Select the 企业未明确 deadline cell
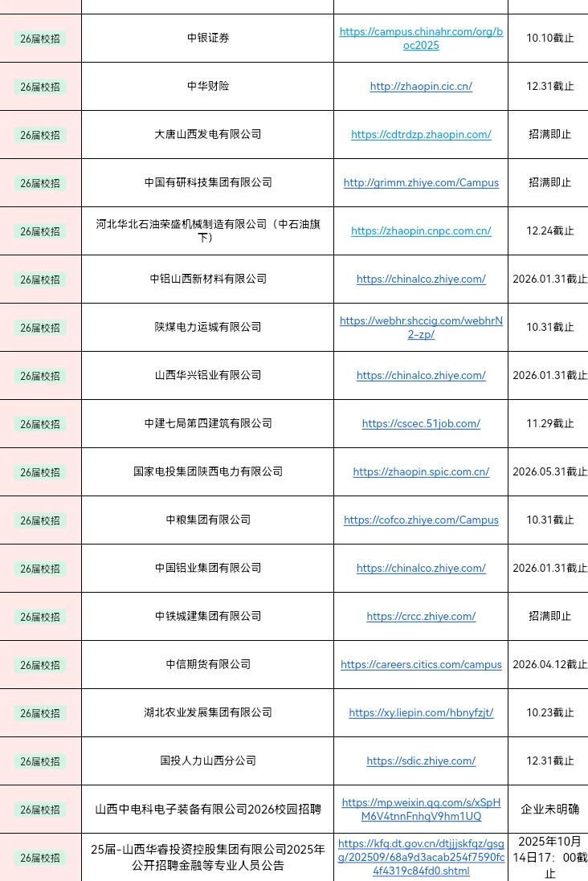Image resolution: width=588 pixels, height=881 pixels. tap(549, 810)
